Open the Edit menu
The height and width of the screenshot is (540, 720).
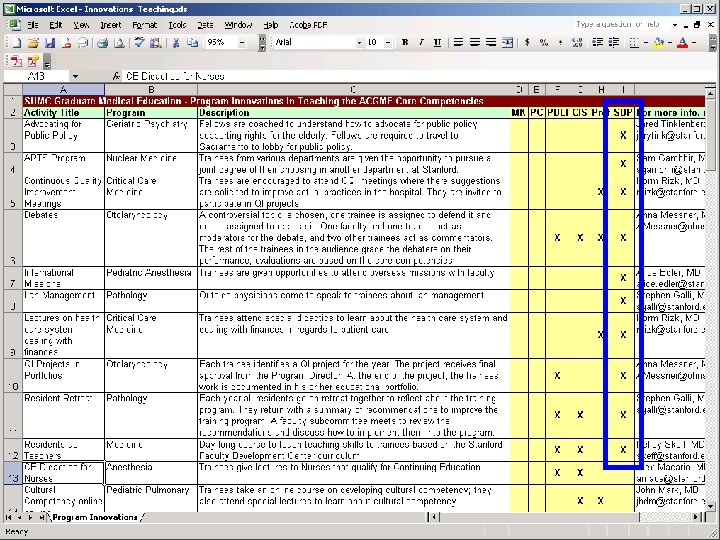tap(56, 25)
